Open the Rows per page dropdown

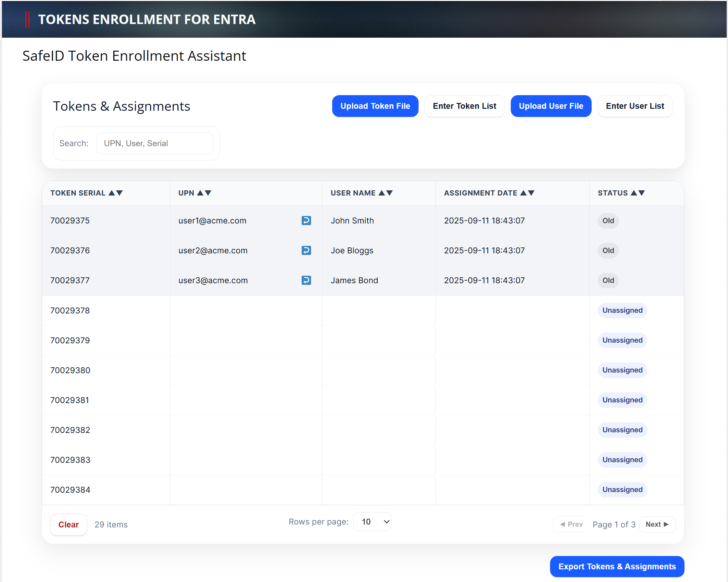point(372,522)
